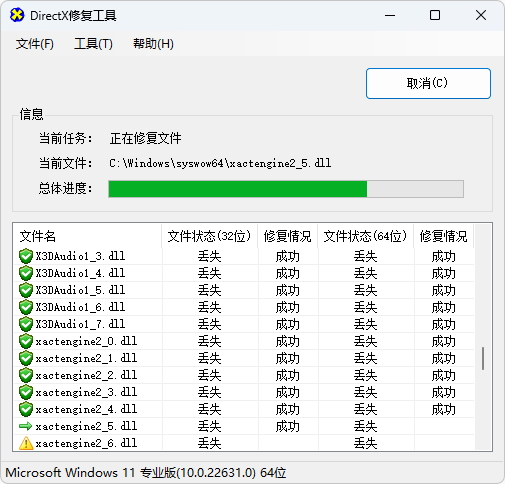This screenshot has height=484, width=505.
Task: Click the 64-bit 丢失 status for xactengine2_5.dll
Action: pyautogui.click(x=365, y=427)
